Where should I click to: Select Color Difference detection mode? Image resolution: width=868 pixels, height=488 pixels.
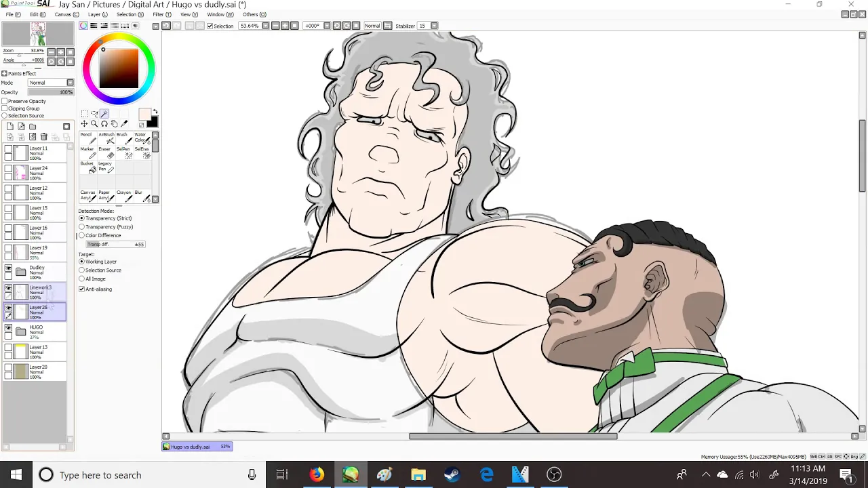81,236
